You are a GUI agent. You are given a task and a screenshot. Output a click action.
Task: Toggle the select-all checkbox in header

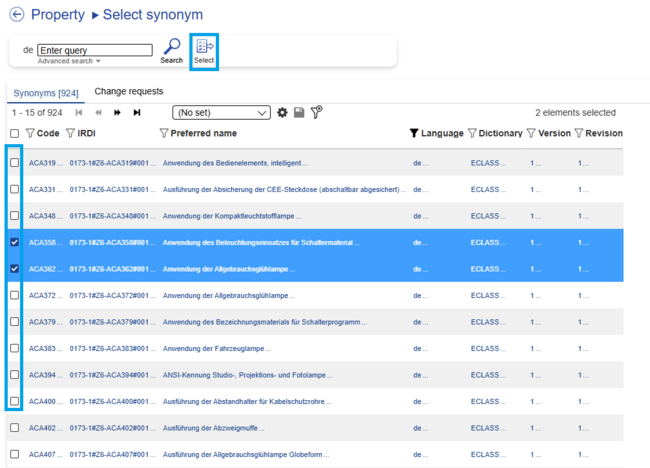point(14,133)
